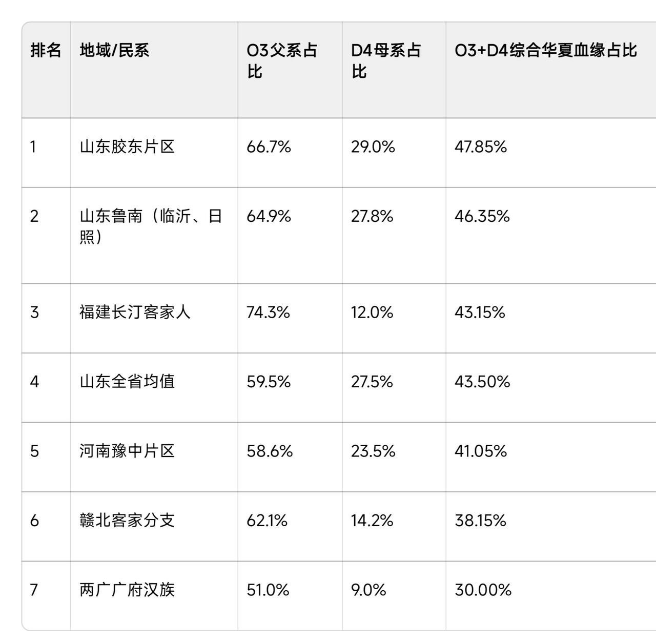Viewport: 656px width, 644px height.
Task: Select the 30.00% combined value
Action: tap(483, 590)
